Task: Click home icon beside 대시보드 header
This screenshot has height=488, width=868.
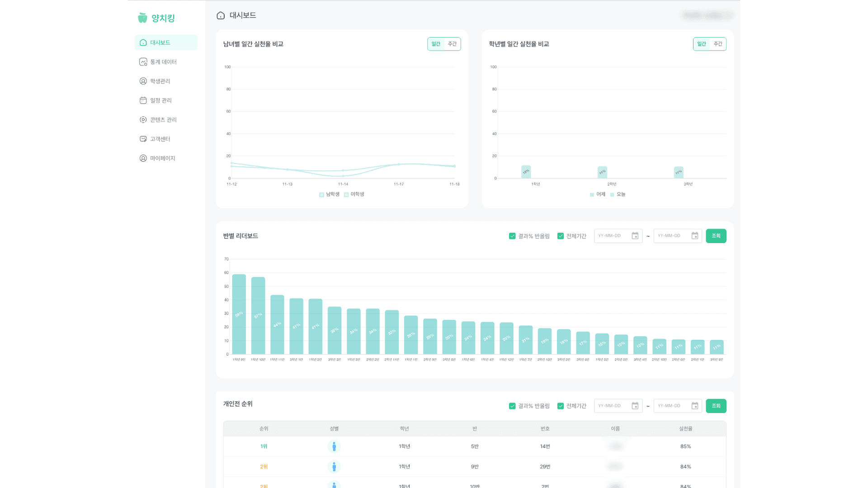Action: (221, 16)
